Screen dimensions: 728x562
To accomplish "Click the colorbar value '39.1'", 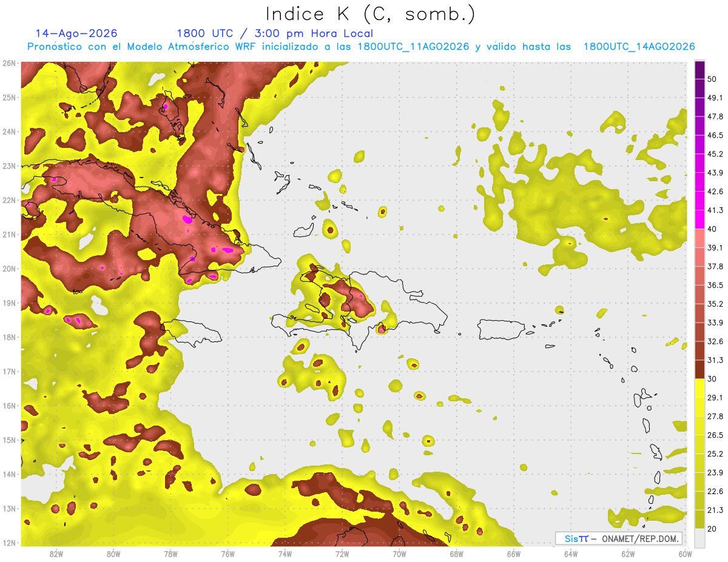I will [715, 248].
